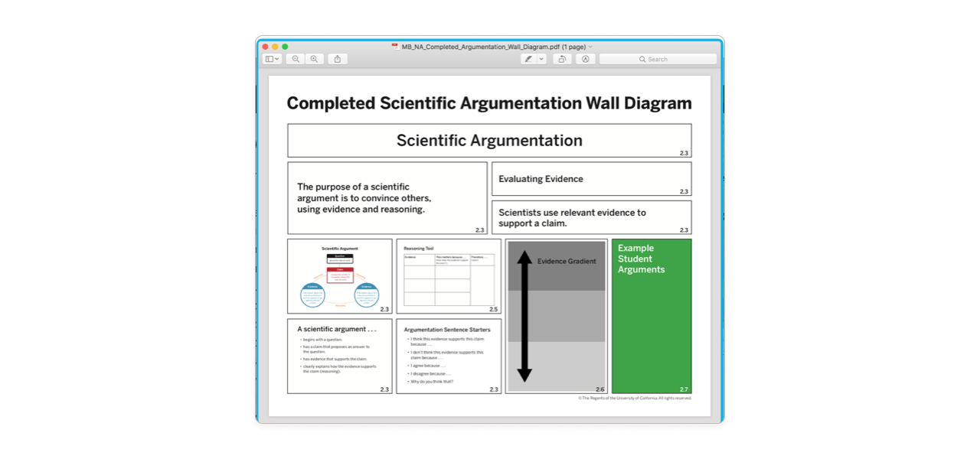Click the green Example Student Arguments panel

click(652, 316)
